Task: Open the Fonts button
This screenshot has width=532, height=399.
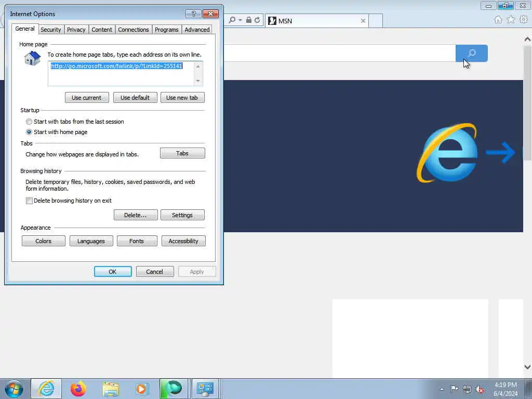Action: pos(137,241)
